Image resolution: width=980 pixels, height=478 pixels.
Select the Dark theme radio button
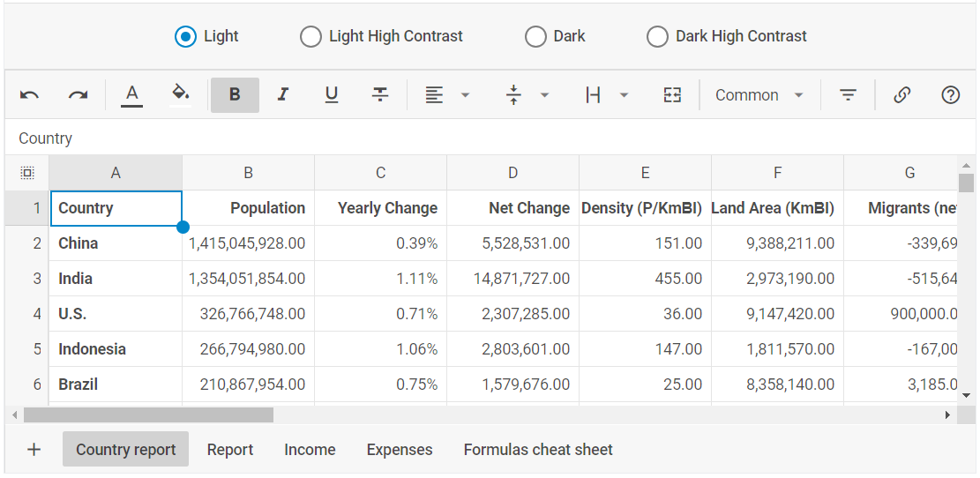coord(535,37)
